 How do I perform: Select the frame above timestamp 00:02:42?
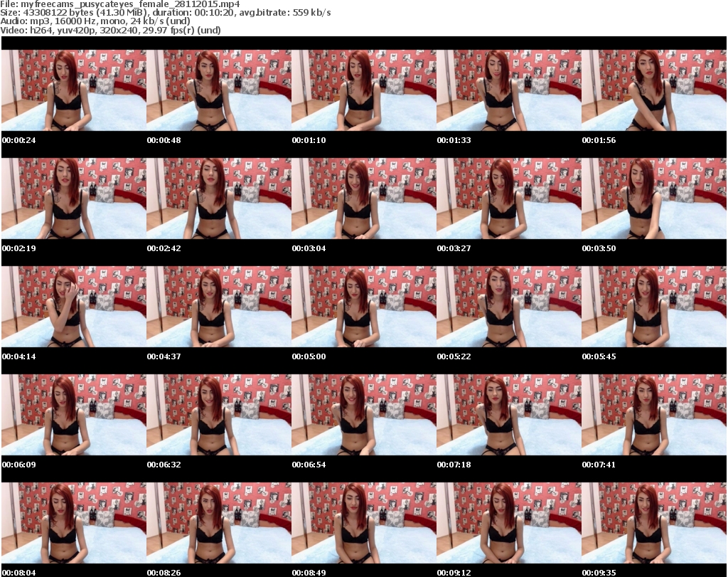click(219, 198)
